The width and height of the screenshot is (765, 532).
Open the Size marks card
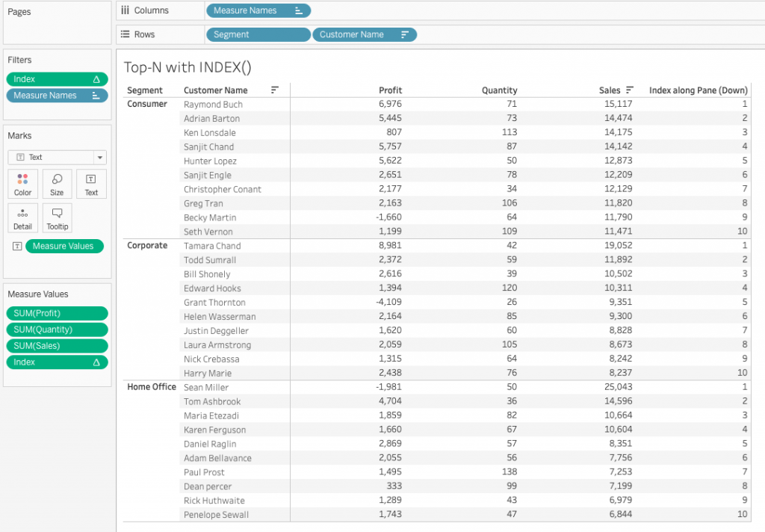57,183
